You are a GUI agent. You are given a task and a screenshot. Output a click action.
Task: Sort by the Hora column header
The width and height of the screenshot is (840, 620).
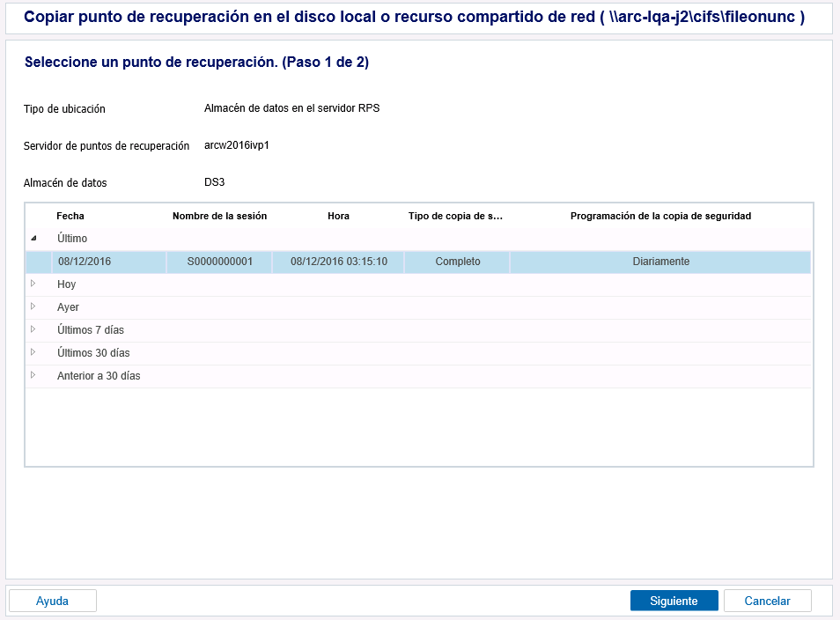339,216
